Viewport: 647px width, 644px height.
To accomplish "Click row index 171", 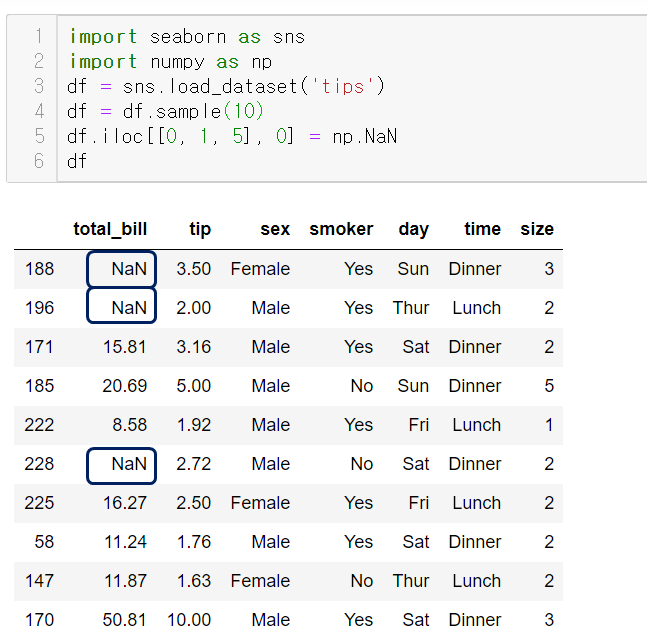I will click(39, 347).
